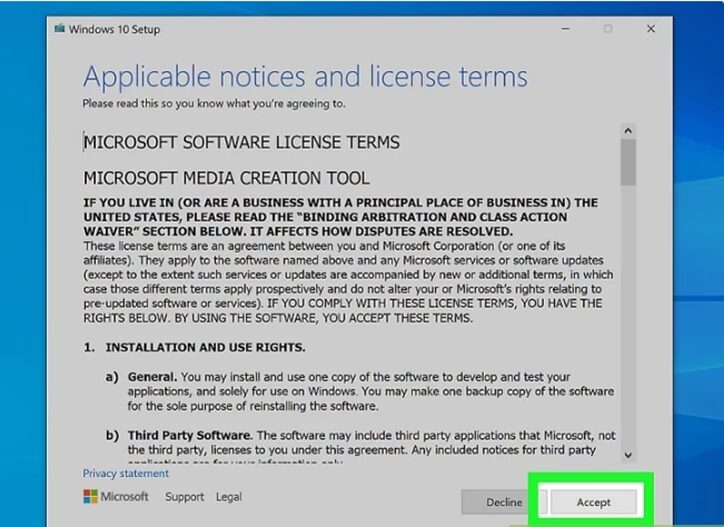724x527 pixels.
Task: Click the 'MICROSOFT MEDIA CREATION TOOL' heading
Action: tap(226, 178)
